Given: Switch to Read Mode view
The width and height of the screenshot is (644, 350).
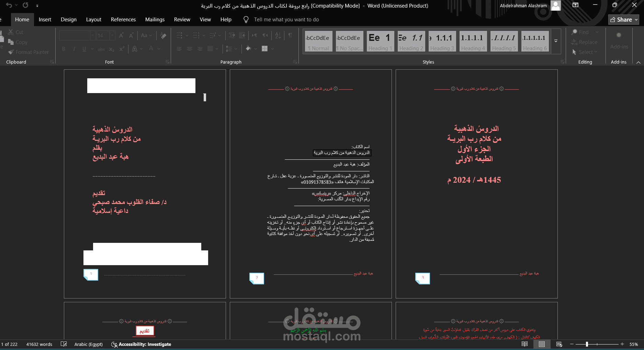Looking at the screenshot, I should (x=524, y=344).
